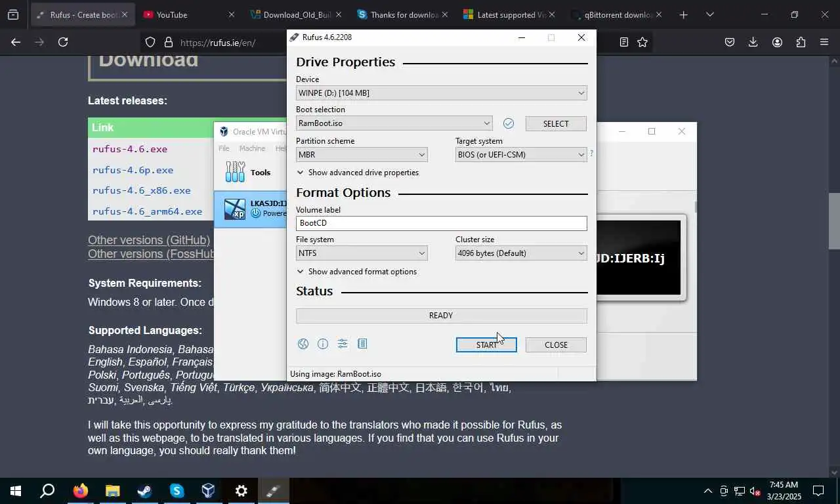Open the Device dropdown showing WINPE (D:)
Image resolution: width=840 pixels, height=504 pixels.
point(441,93)
